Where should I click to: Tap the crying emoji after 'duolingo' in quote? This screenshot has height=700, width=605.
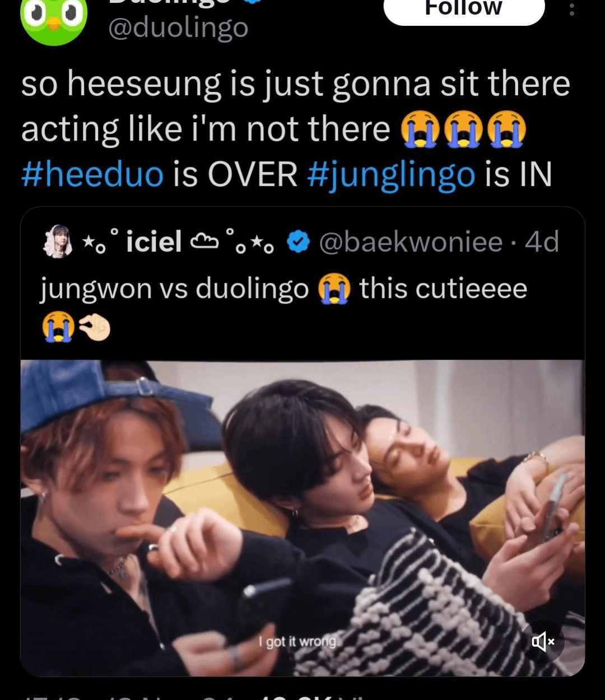(334, 290)
